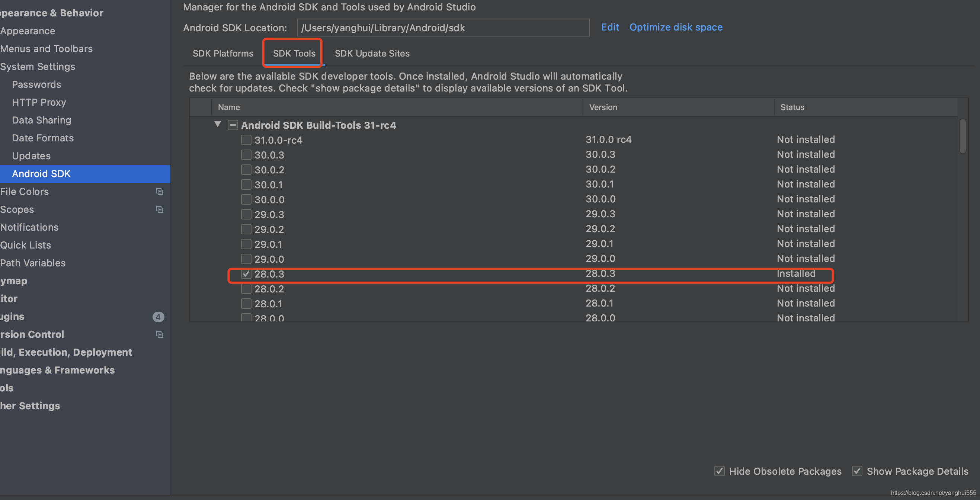Toggle Build-Tools 31-rc4 group partial checkbox
This screenshot has width=980, height=500.
[x=233, y=125]
